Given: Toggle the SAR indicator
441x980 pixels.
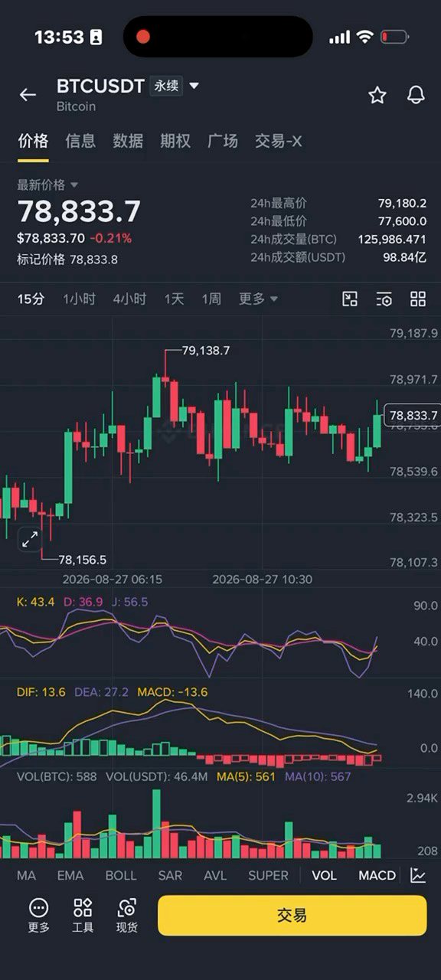Looking at the screenshot, I should [x=170, y=875].
